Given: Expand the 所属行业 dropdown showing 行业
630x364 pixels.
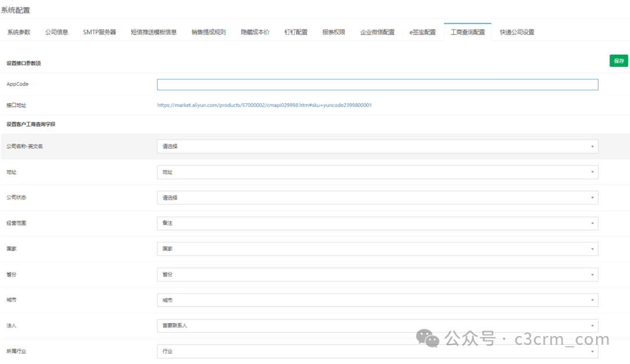Looking at the screenshot, I should 377,351.
